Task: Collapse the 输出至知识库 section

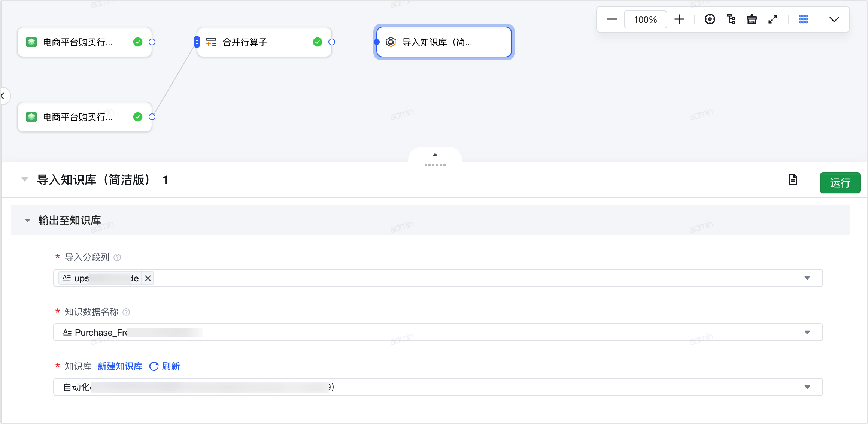Action: point(27,221)
